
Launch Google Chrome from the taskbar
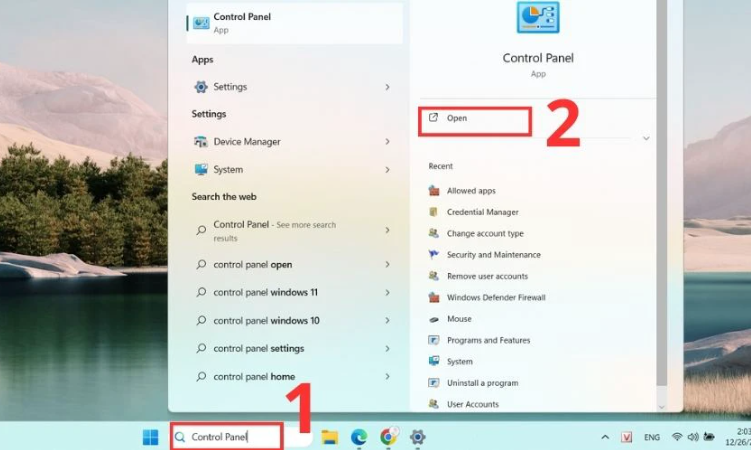pos(388,437)
